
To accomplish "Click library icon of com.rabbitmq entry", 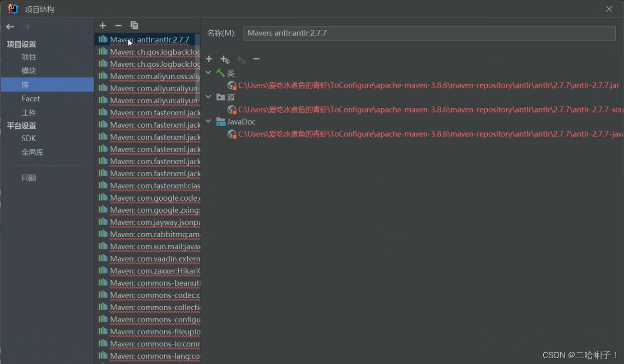I will tap(103, 234).
